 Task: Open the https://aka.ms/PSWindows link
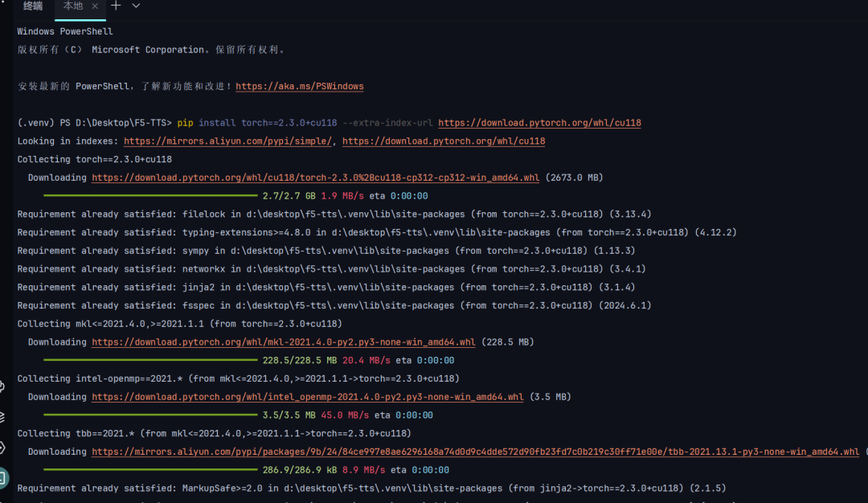pos(300,86)
